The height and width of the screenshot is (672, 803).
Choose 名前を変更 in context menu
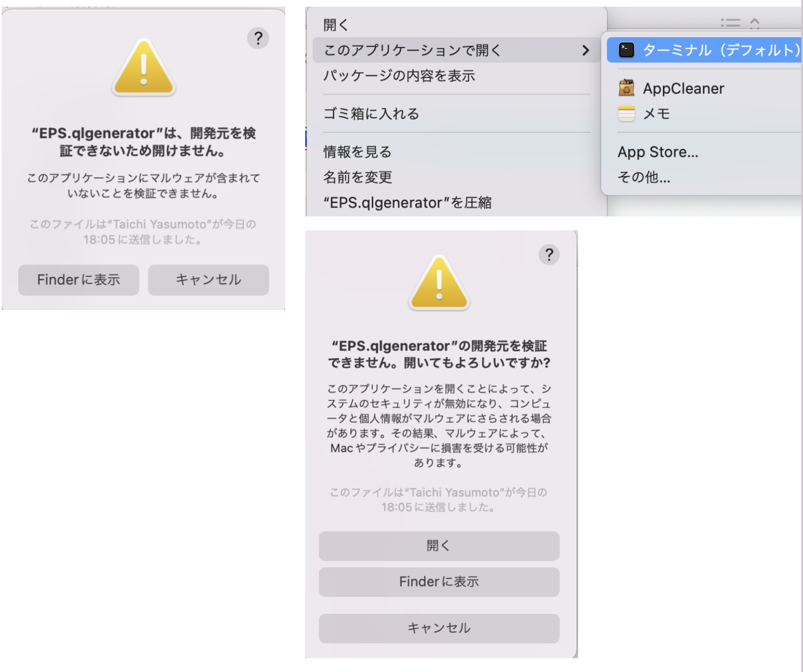pyautogui.click(x=358, y=177)
